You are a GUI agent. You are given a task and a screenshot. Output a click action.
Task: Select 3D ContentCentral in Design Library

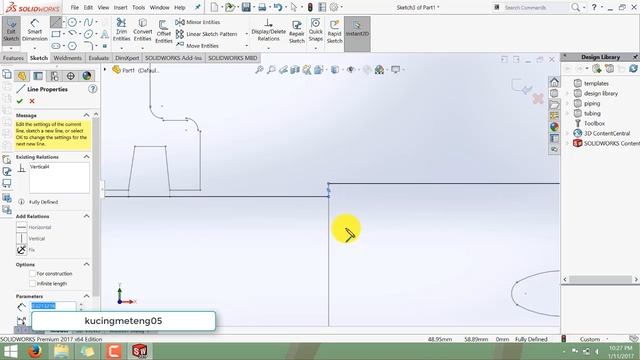(607, 133)
